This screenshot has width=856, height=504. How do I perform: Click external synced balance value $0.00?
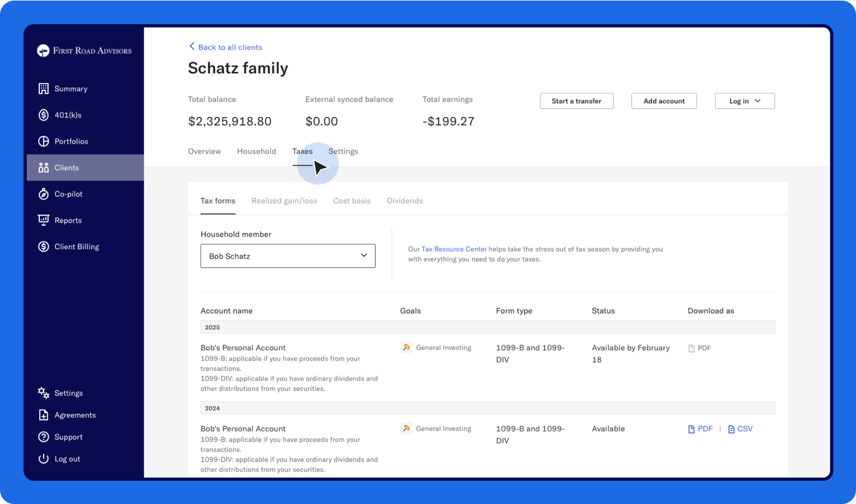[322, 122]
